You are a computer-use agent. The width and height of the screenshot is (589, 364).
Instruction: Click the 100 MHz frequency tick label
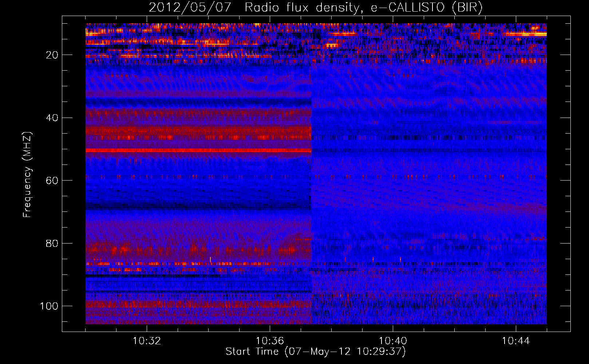pos(49,306)
